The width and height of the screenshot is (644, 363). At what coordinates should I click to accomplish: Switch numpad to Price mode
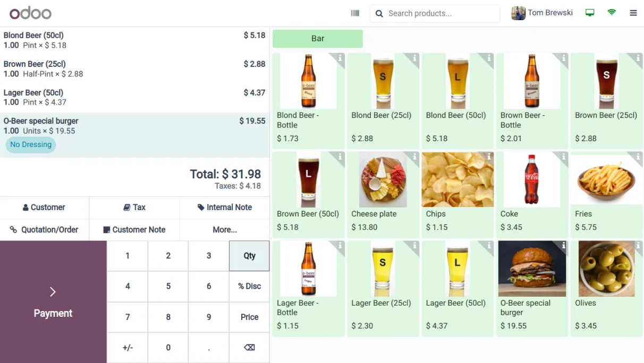249,317
